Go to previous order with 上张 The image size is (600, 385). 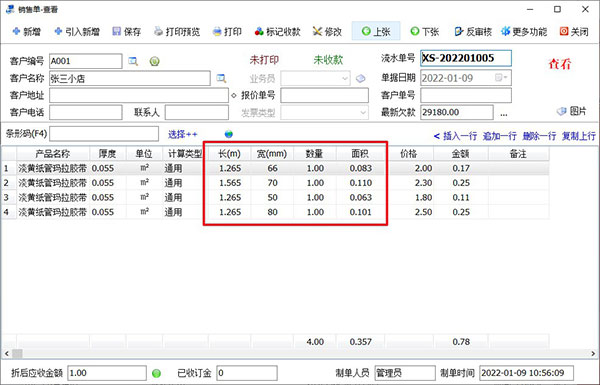click(376, 31)
